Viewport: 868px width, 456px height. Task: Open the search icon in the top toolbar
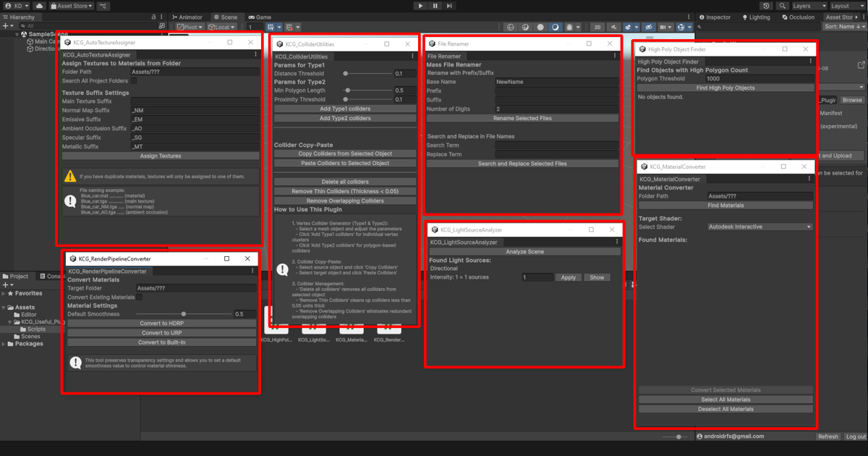click(783, 6)
